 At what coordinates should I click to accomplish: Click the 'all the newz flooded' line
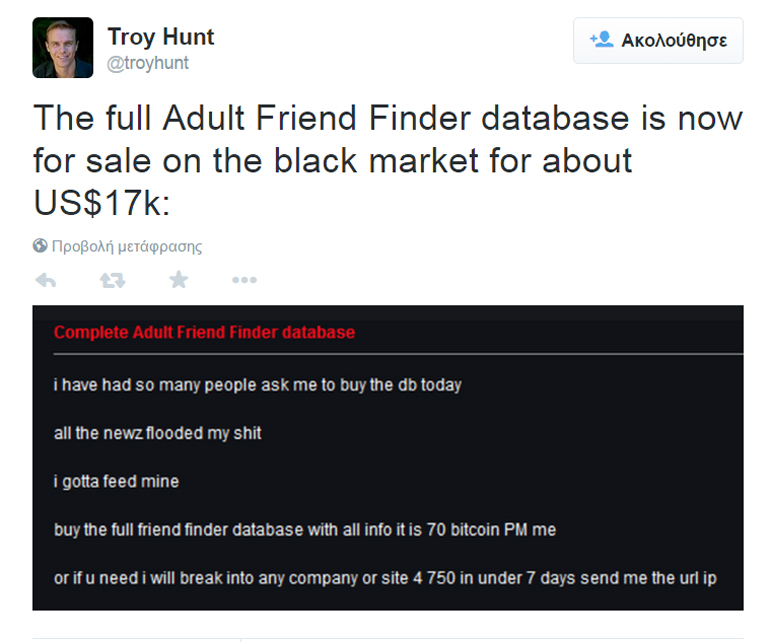coord(157,433)
